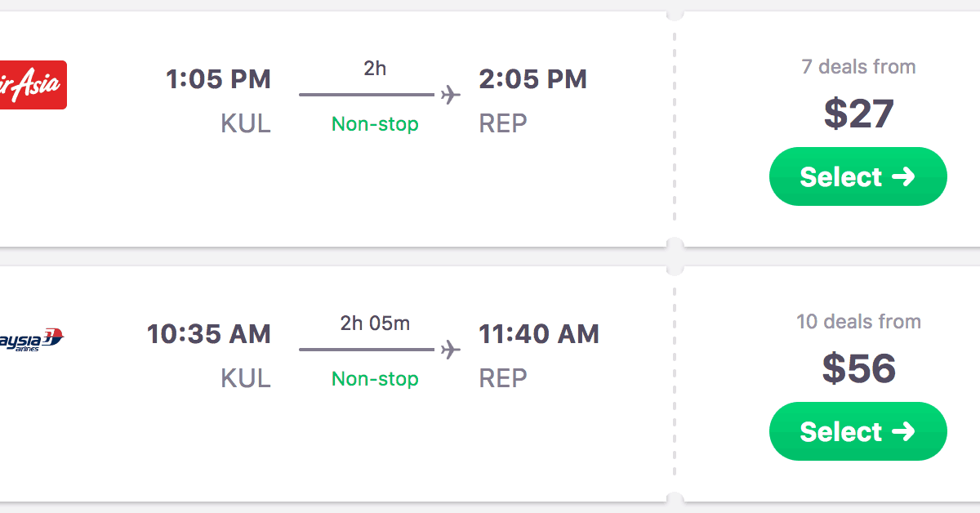Click the 2h flight duration label

(375, 69)
